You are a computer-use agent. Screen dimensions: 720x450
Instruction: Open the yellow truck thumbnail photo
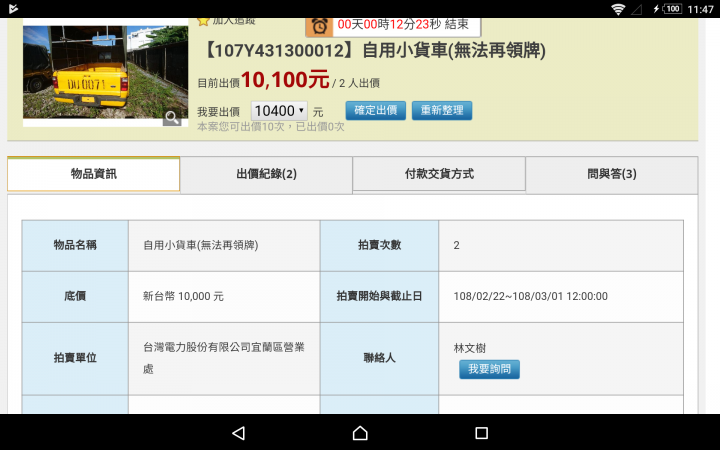106,72
